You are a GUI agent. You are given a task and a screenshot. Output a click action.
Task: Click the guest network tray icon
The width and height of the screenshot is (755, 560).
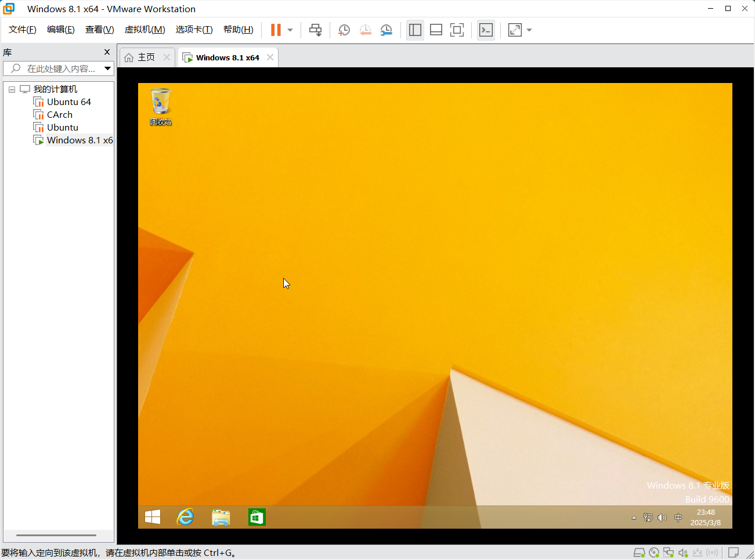tap(648, 518)
